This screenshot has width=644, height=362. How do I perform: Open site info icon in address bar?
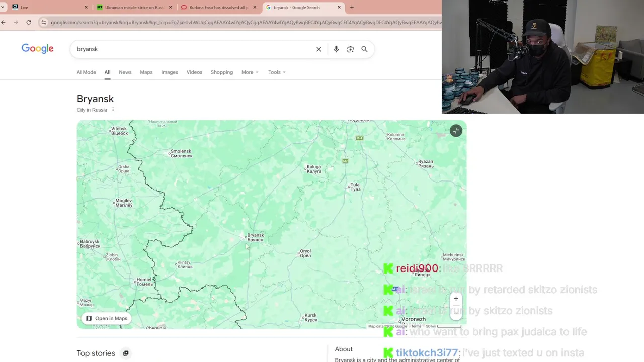coord(44,22)
